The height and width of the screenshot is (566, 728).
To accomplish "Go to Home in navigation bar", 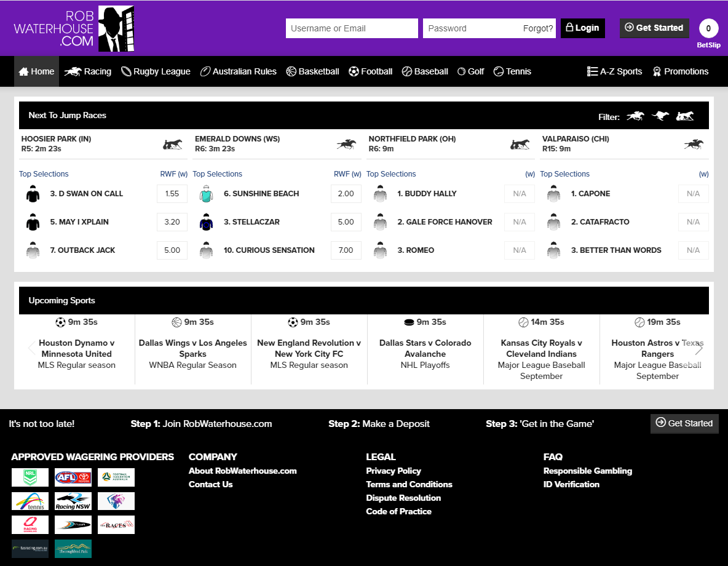I will pos(37,71).
